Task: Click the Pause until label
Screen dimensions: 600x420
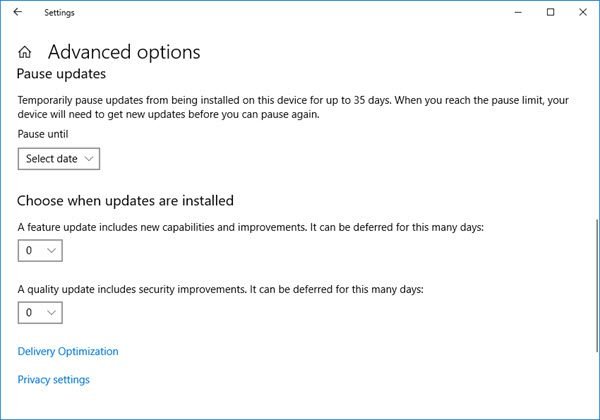Action: (45, 134)
